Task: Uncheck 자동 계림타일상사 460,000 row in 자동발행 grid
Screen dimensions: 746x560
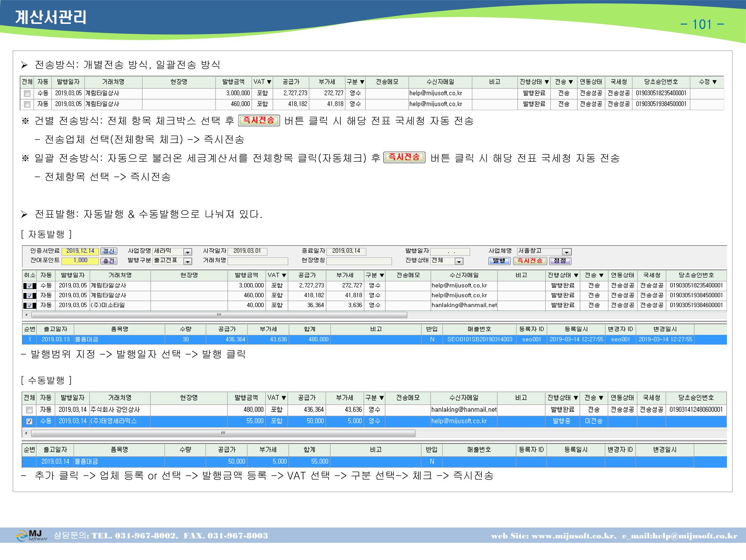Action: (29, 296)
